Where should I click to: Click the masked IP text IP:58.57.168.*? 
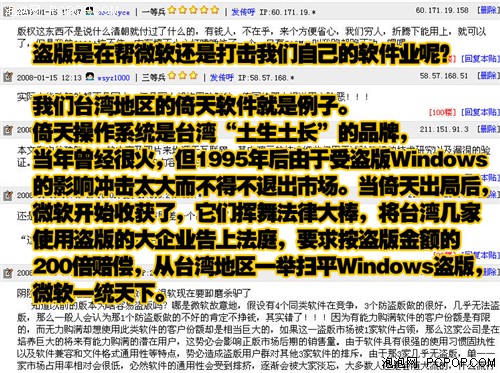(266, 78)
